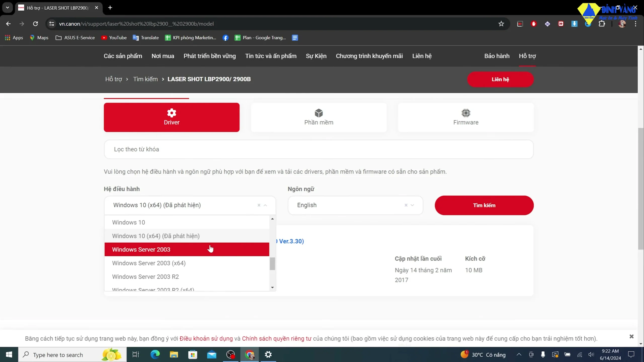The image size is (644, 362).
Task: Clear the selected operating system
Action: (259, 205)
